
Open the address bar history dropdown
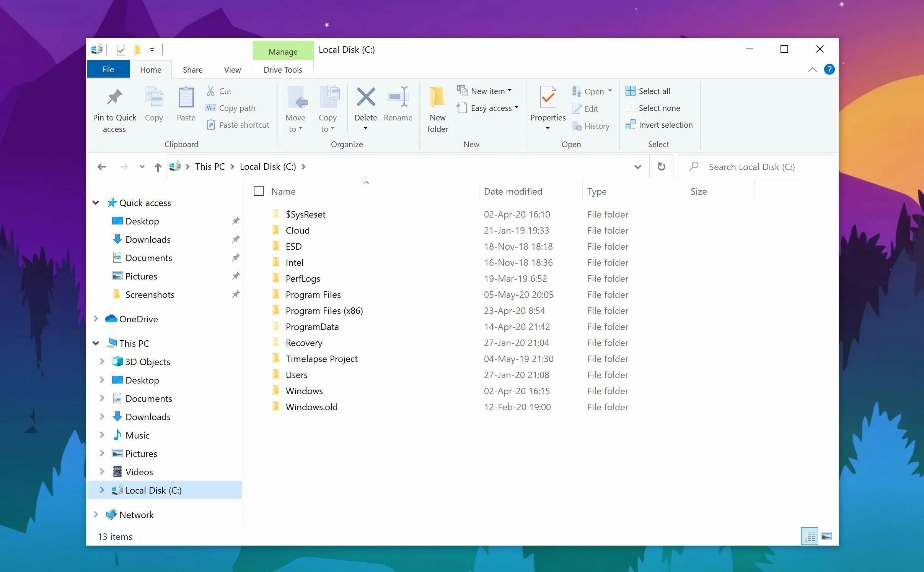pyautogui.click(x=637, y=167)
